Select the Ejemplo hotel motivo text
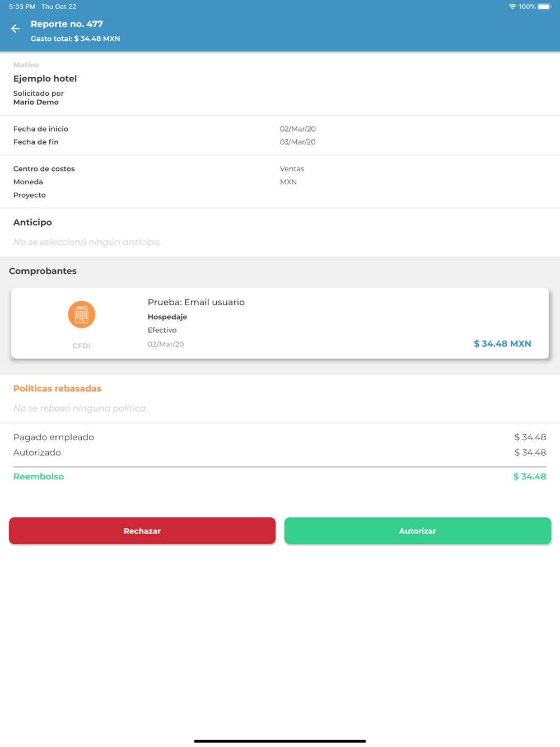Viewport: 560px width, 747px height. point(45,79)
